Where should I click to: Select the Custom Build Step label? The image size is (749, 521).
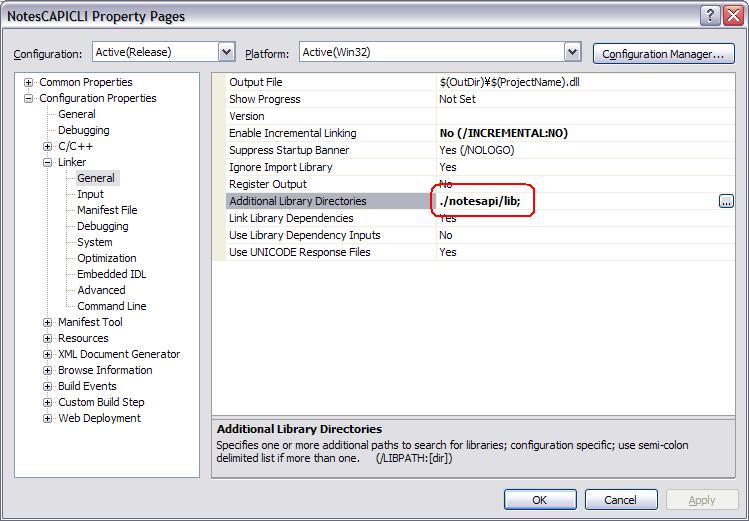(101, 402)
